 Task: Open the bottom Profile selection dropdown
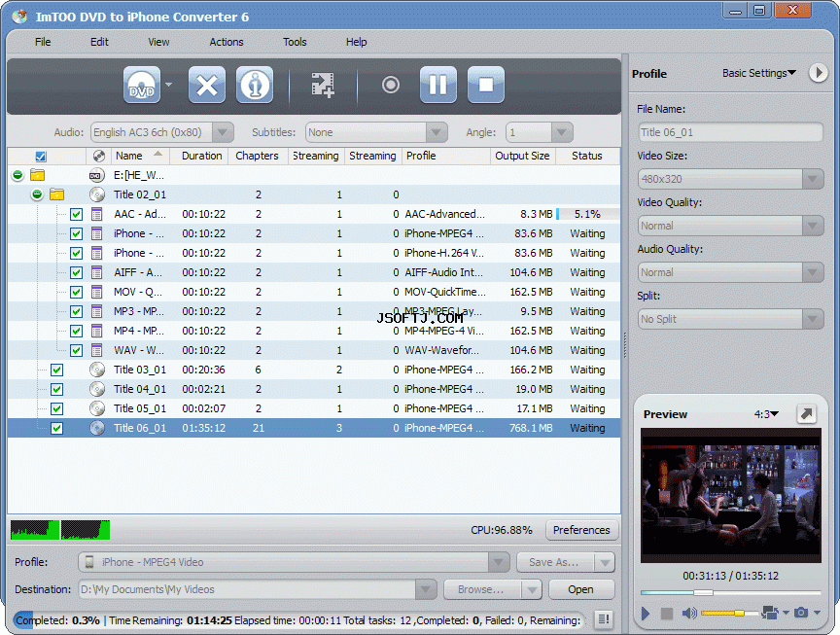499,562
